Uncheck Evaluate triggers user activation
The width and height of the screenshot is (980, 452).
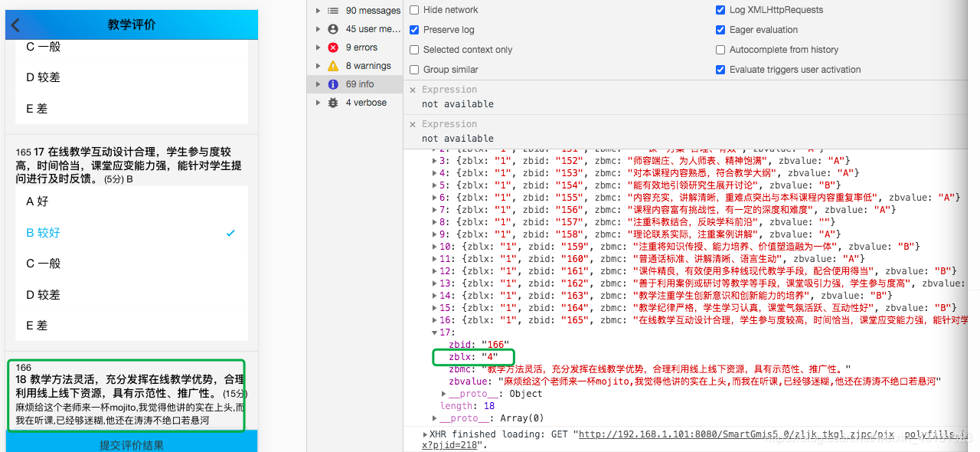(x=720, y=70)
